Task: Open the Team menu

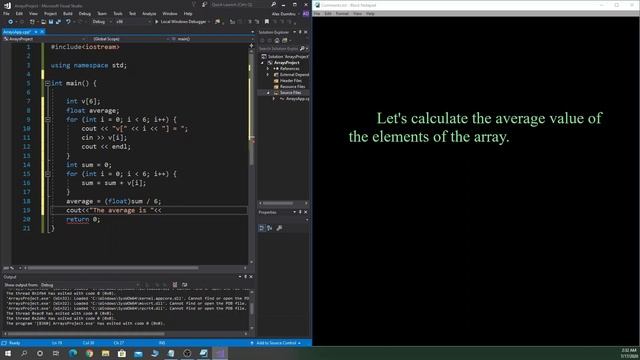Action: coord(102,13)
